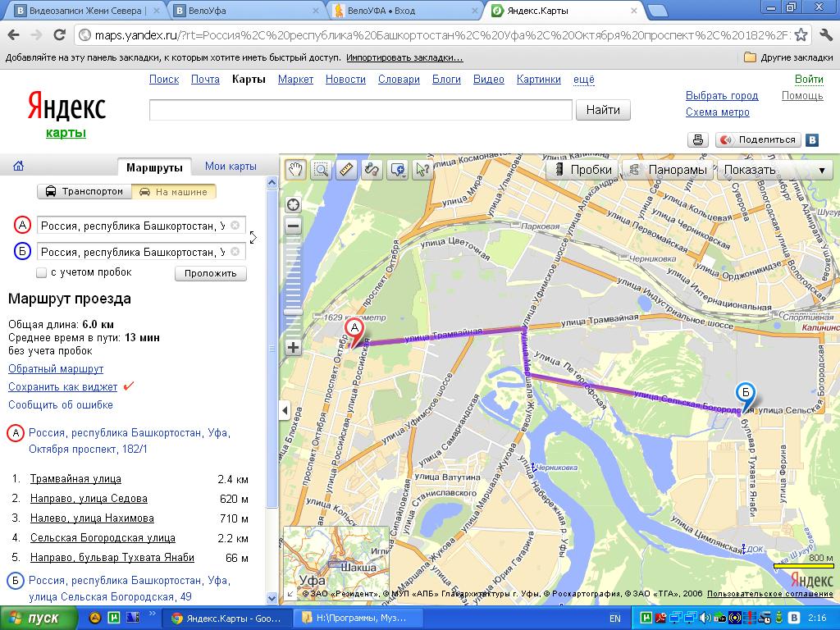
Task: Bookmark page with the star icon
Action: [801, 35]
